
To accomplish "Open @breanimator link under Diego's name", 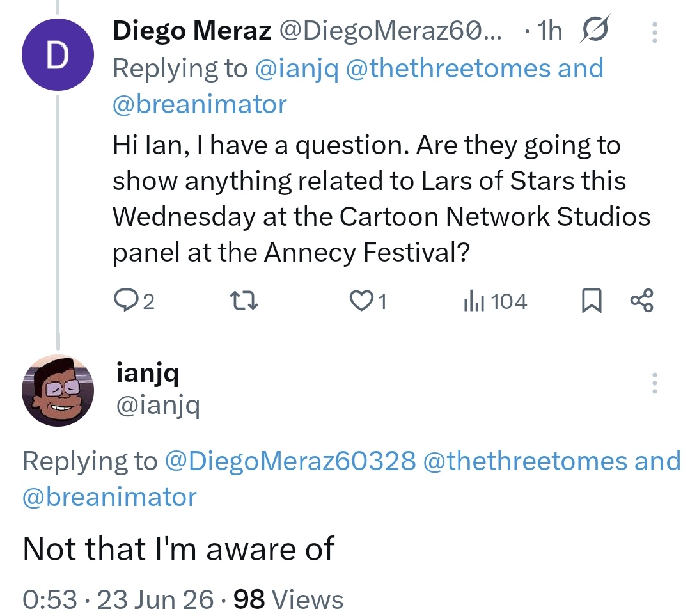I will [200, 104].
